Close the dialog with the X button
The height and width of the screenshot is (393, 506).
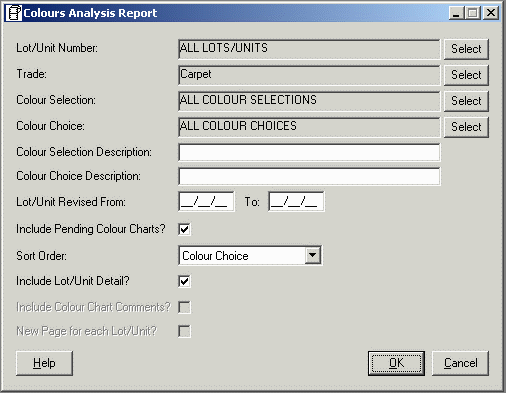[x=491, y=13]
